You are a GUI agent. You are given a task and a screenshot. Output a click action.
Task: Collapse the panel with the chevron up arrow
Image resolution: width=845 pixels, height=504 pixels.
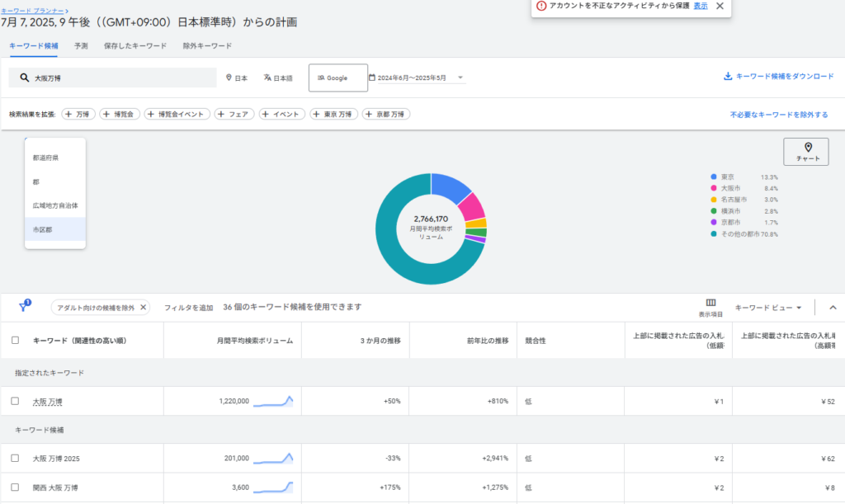click(x=832, y=308)
